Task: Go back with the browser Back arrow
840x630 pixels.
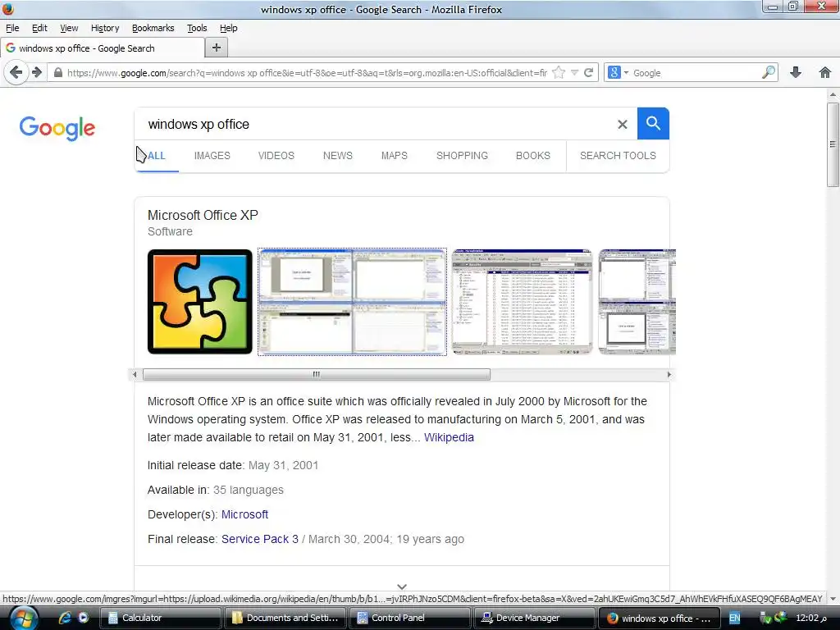Action: point(16,72)
